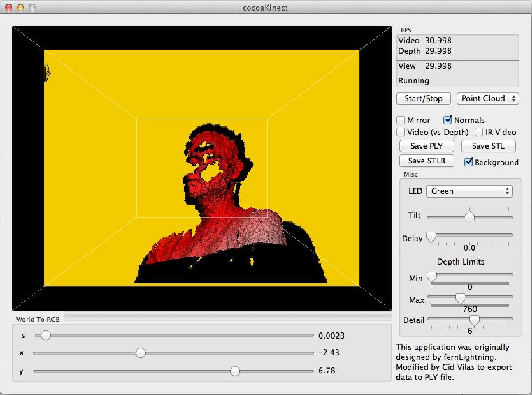Open the Point Cloud view dropdown
This screenshot has width=532, height=395.
[488, 99]
